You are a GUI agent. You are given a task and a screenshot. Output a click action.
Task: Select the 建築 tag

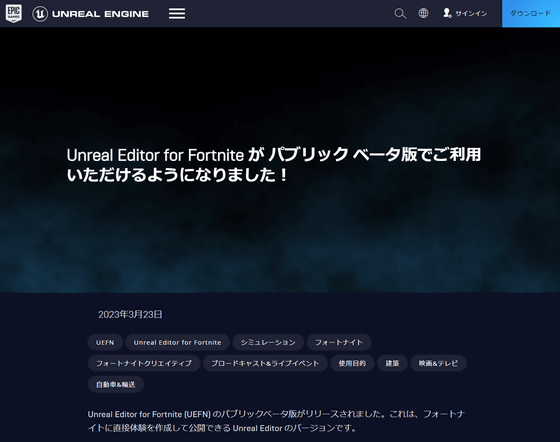click(392, 363)
